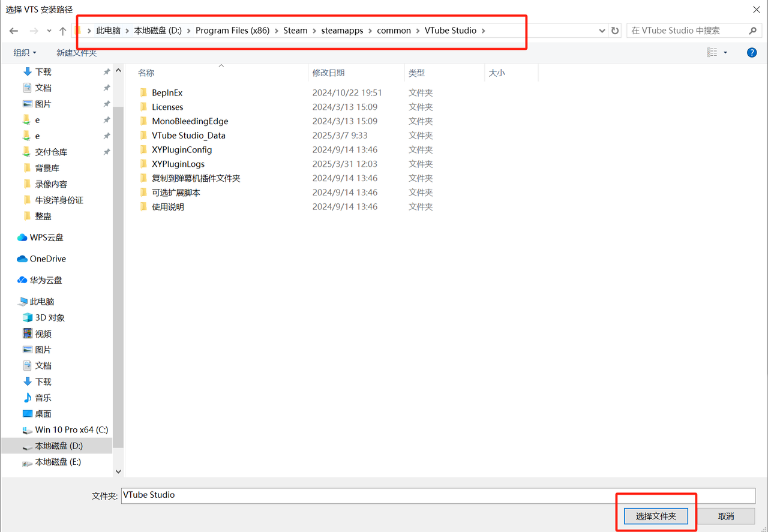Change the view layout icon

tap(712, 53)
